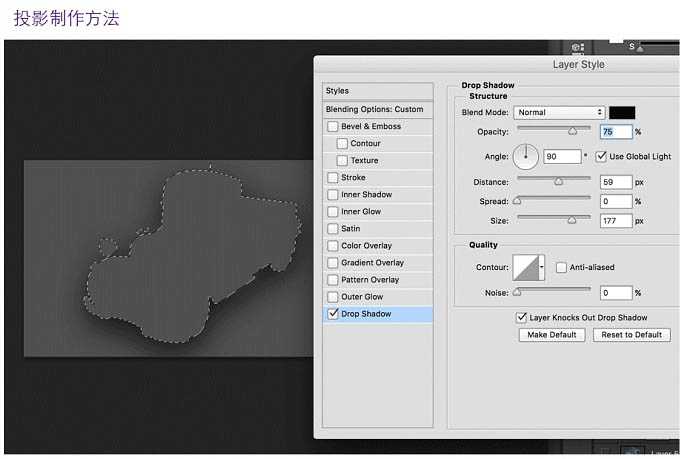
Task: Select the Outer Glow label
Action: pyautogui.click(x=362, y=297)
